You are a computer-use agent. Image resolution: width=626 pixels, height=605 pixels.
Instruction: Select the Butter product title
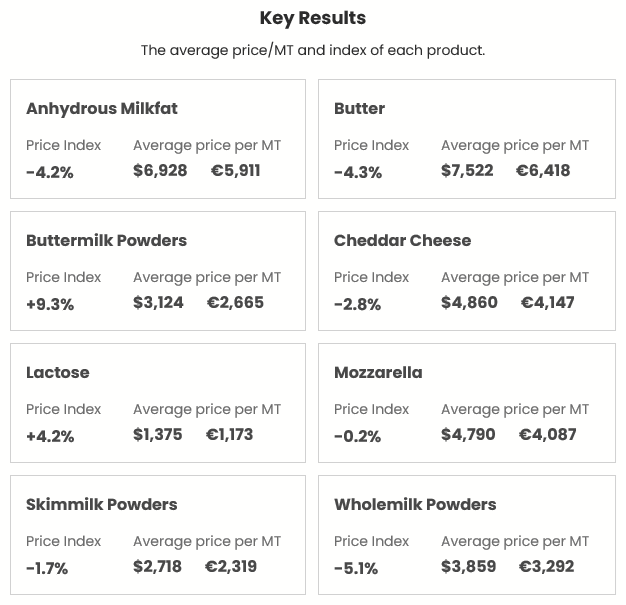359,108
